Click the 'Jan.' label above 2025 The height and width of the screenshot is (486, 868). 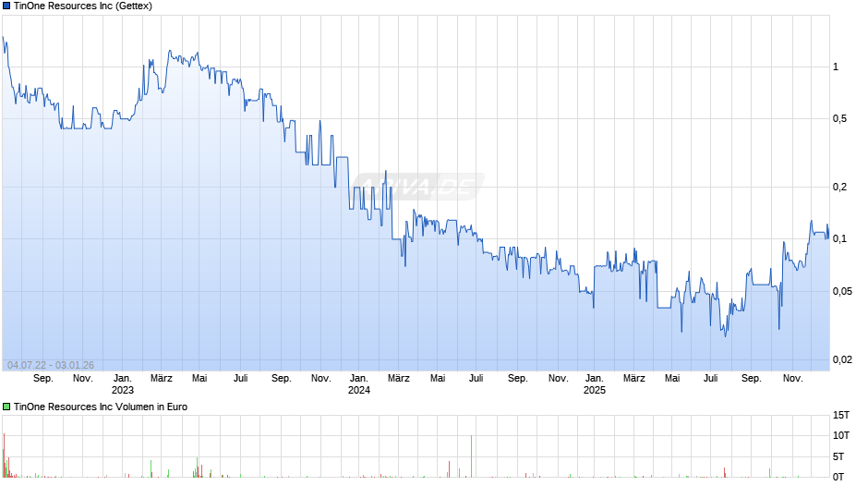tap(595, 379)
